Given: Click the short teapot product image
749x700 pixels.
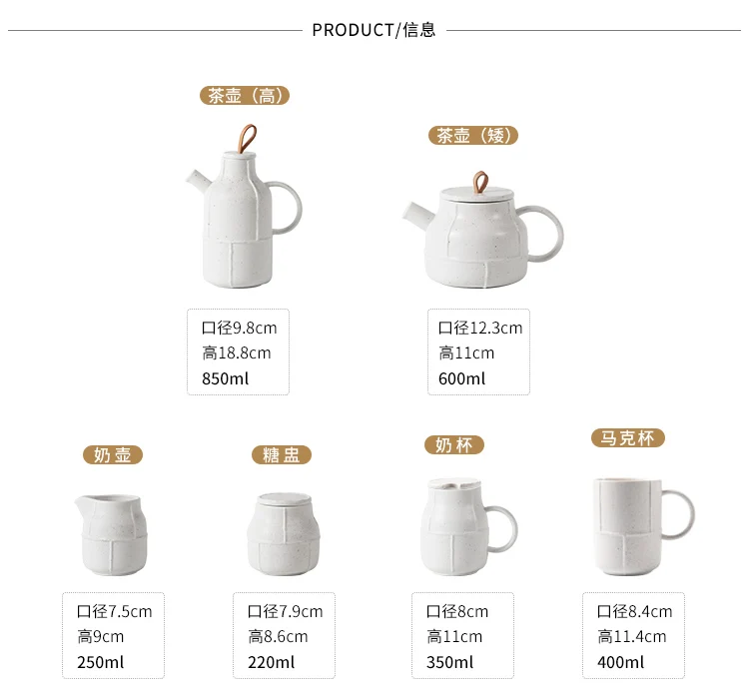Looking at the screenshot, I should 483,230.
